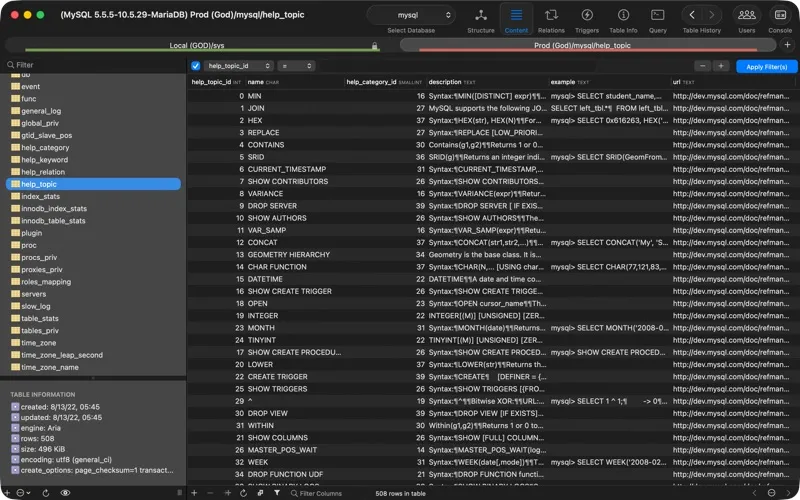800x500 pixels.
Task: Open the help_topic_id filter field dropdown
Action: [238, 66]
